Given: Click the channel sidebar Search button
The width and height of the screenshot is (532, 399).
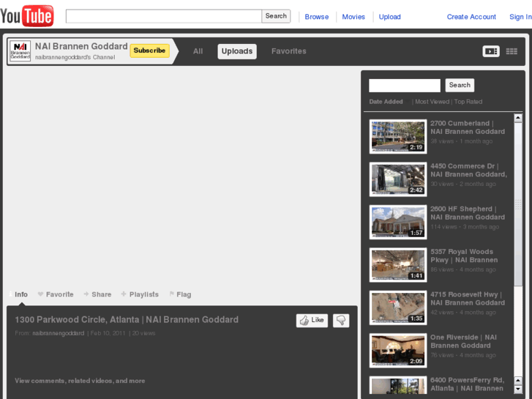Looking at the screenshot, I should 460,85.
